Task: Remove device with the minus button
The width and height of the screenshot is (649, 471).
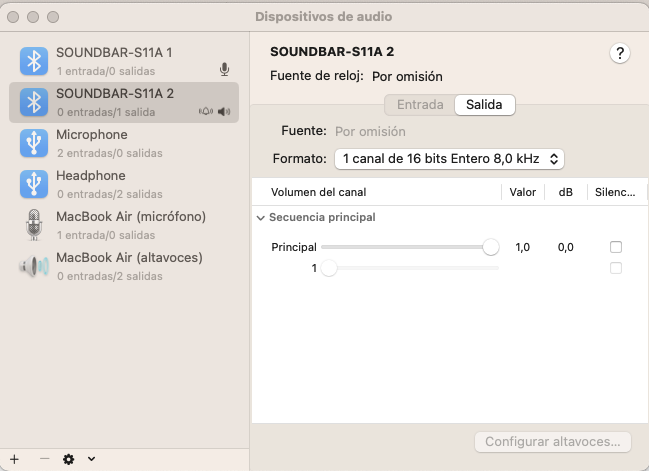Action: pos(44,459)
